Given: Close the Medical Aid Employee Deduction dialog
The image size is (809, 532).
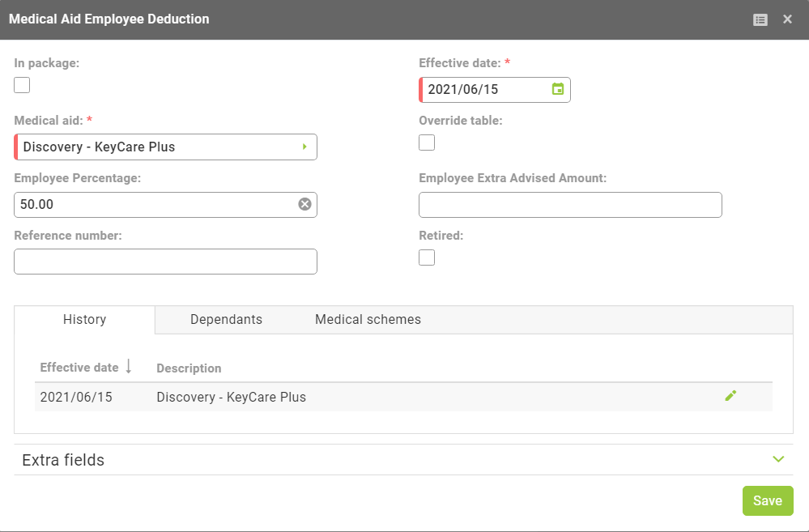Looking at the screenshot, I should pyautogui.click(x=786, y=19).
